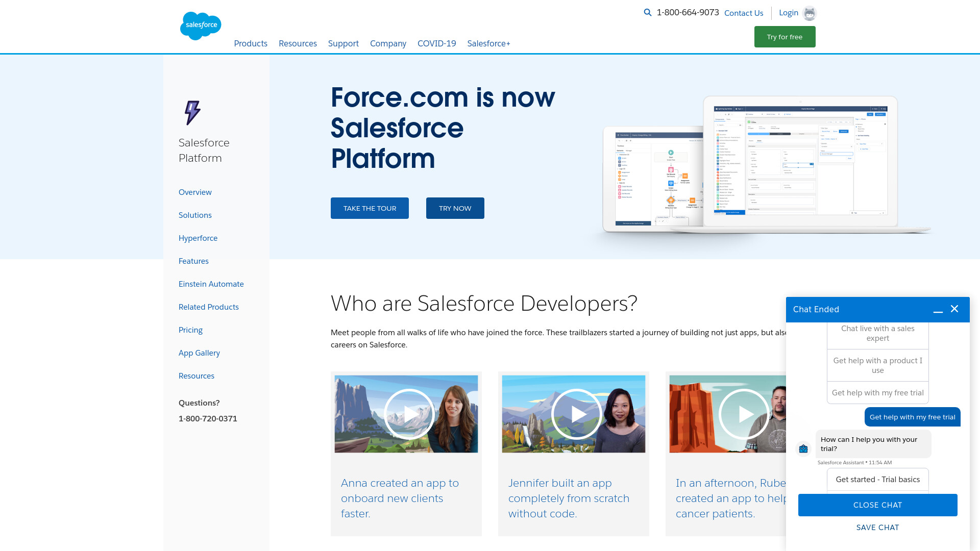
Task: Select Get help with a product I use
Action: click(x=878, y=365)
